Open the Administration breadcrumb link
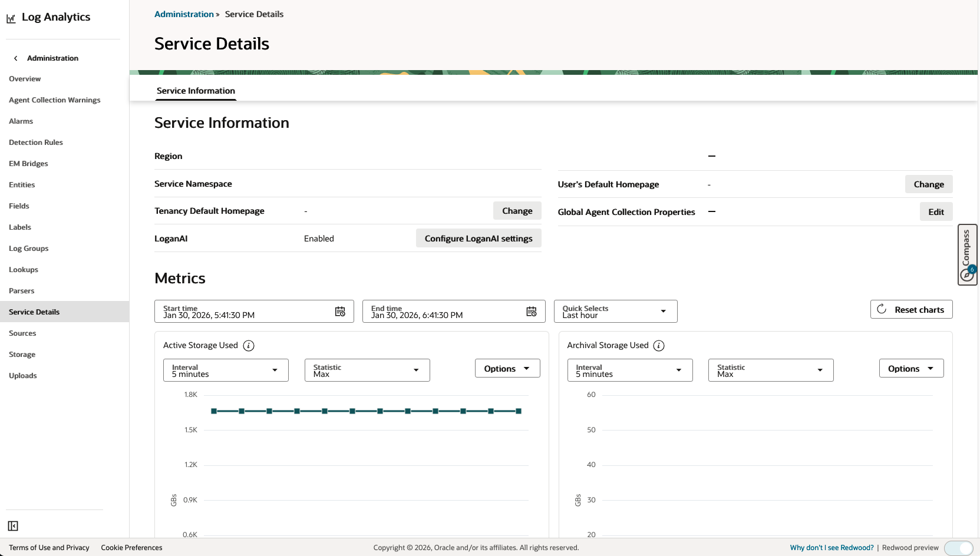This screenshot has width=980, height=556. pyautogui.click(x=184, y=14)
